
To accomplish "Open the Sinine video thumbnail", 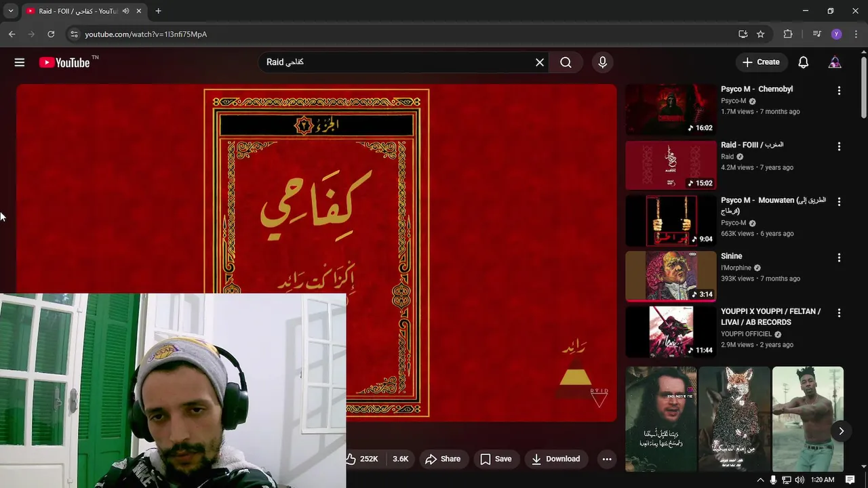I will click(671, 276).
